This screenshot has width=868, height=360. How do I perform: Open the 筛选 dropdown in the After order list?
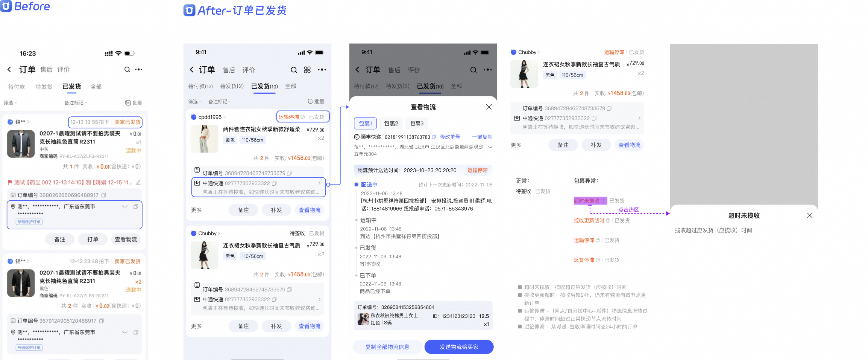pos(195,101)
